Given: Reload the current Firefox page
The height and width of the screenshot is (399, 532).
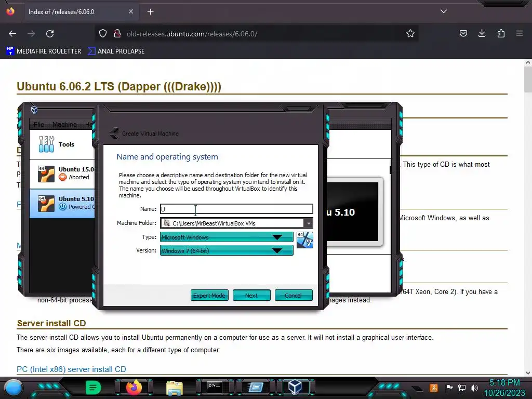Looking at the screenshot, I should pos(50,34).
